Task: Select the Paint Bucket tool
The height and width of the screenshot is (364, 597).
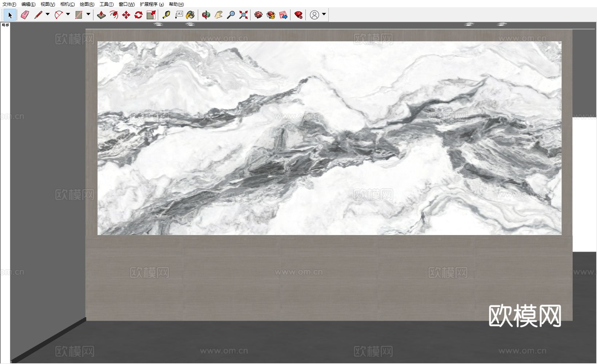Action: coord(191,15)
